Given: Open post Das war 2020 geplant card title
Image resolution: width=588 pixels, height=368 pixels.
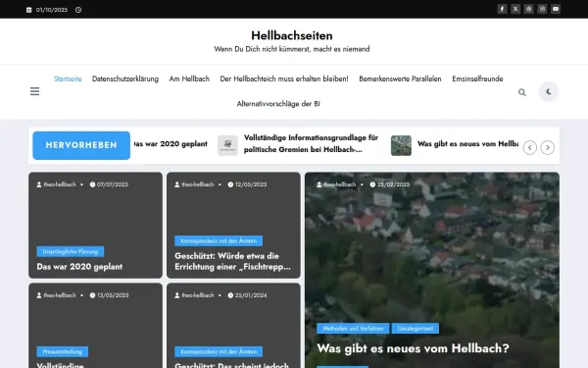Looking at the screenshot, I should point(79,267).
